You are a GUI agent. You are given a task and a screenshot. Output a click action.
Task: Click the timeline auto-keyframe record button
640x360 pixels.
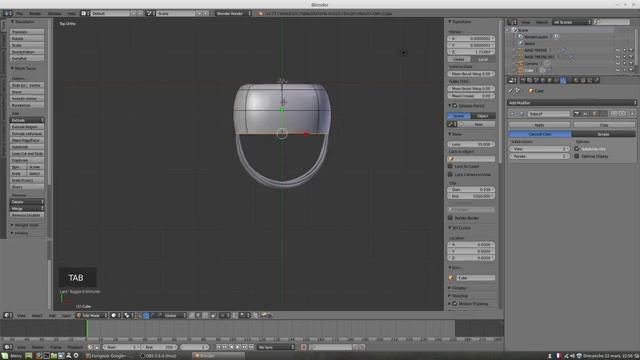pyautogui.click(x=303, y=347)
